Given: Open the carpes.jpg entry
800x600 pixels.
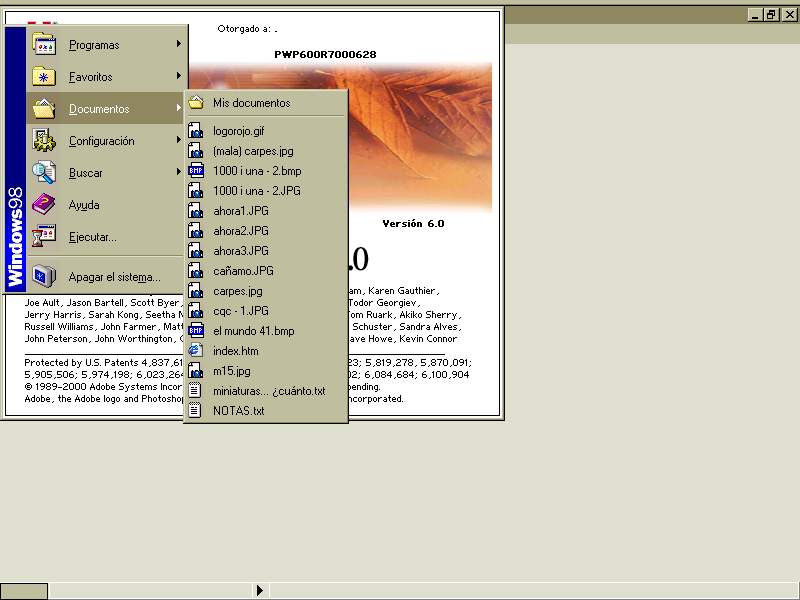Looking at the screenshot, I should 266,291.
